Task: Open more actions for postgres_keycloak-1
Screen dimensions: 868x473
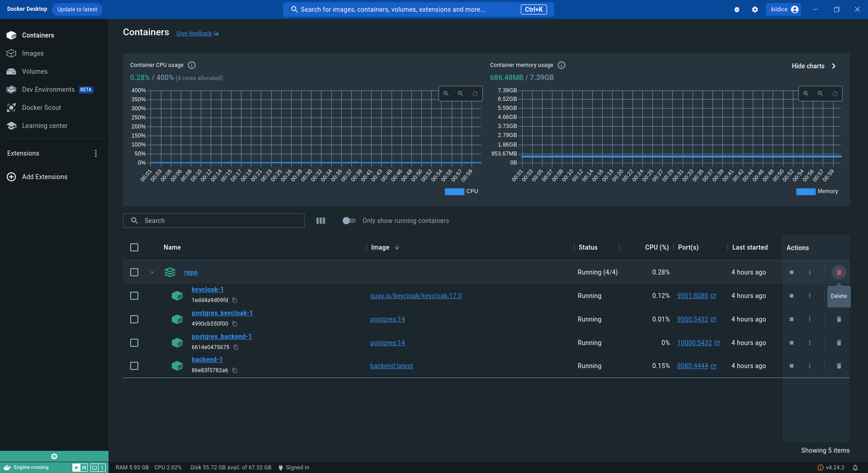Action: click(810, 319)
